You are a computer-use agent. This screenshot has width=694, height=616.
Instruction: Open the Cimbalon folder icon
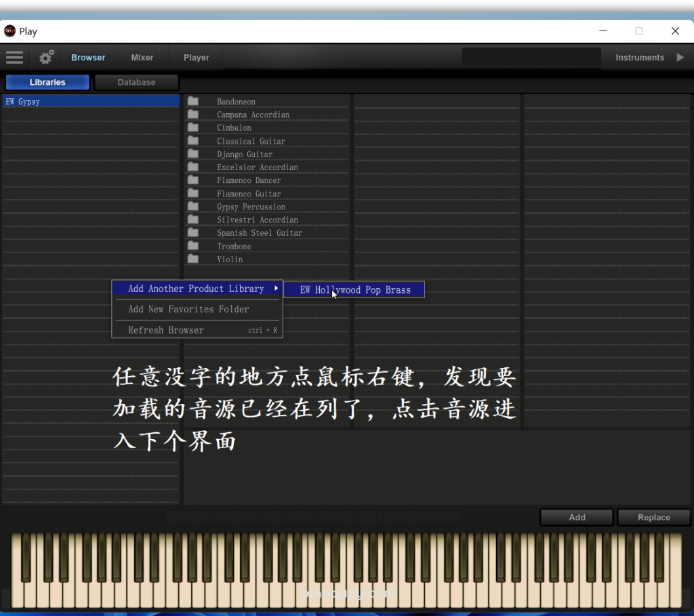pyautogui.click(x=193, y=127)
